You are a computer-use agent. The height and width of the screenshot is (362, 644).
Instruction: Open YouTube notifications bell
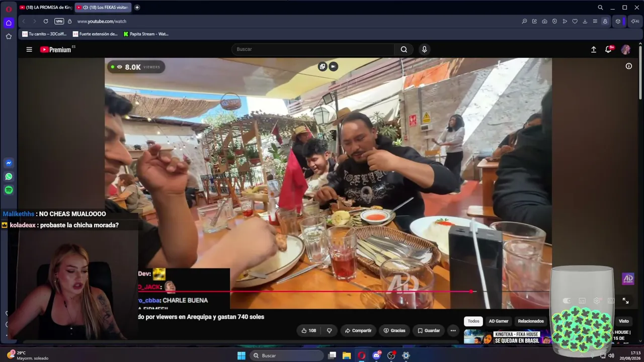pyautogui.click(x=609, y=49)
